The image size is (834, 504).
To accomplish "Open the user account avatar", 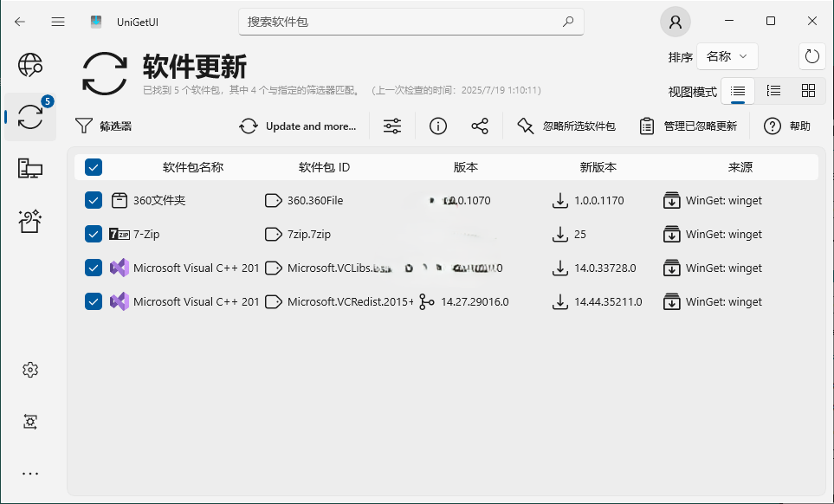I will tap(676, 22).
